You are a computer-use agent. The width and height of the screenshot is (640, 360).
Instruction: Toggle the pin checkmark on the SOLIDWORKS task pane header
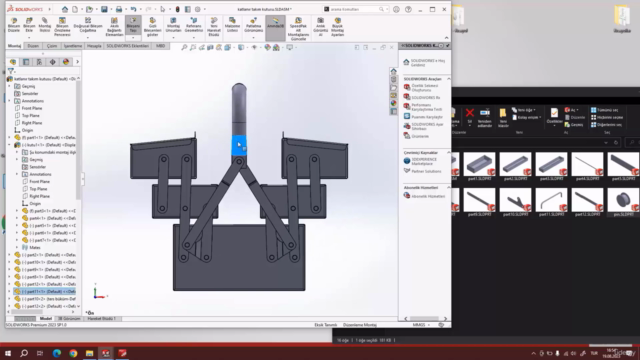coord(448,45)
